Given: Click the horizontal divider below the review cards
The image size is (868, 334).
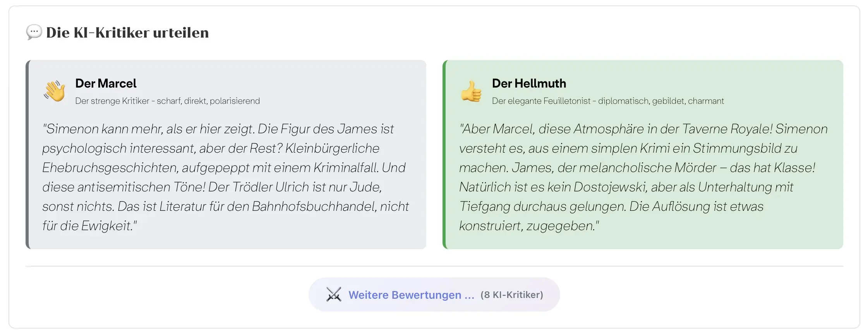Looking at the screenshot, I should (x=434, y=266).
